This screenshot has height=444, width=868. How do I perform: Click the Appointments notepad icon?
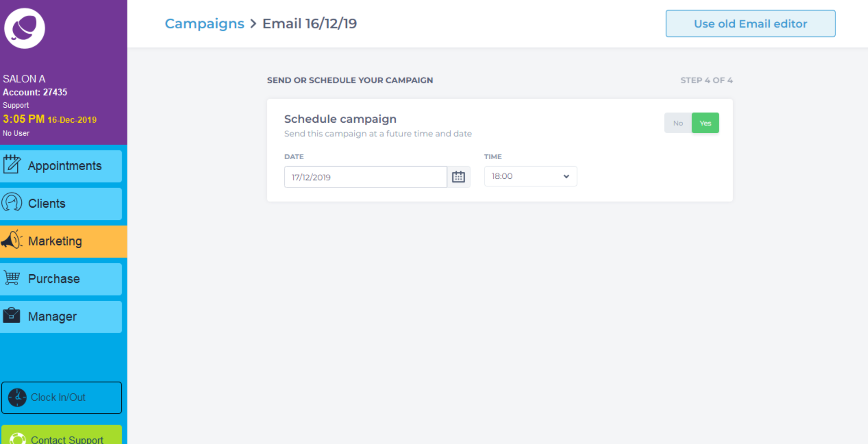tap(12, 164)
